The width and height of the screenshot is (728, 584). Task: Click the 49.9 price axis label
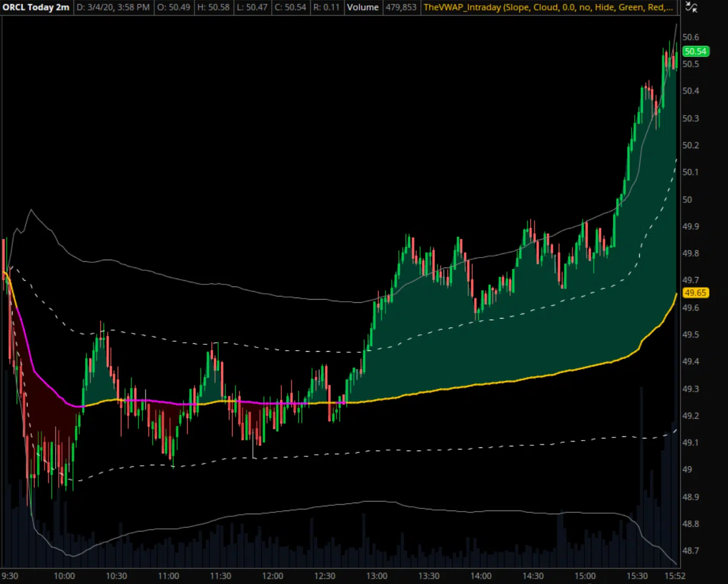pyautogui.click(x=691, y=226)
